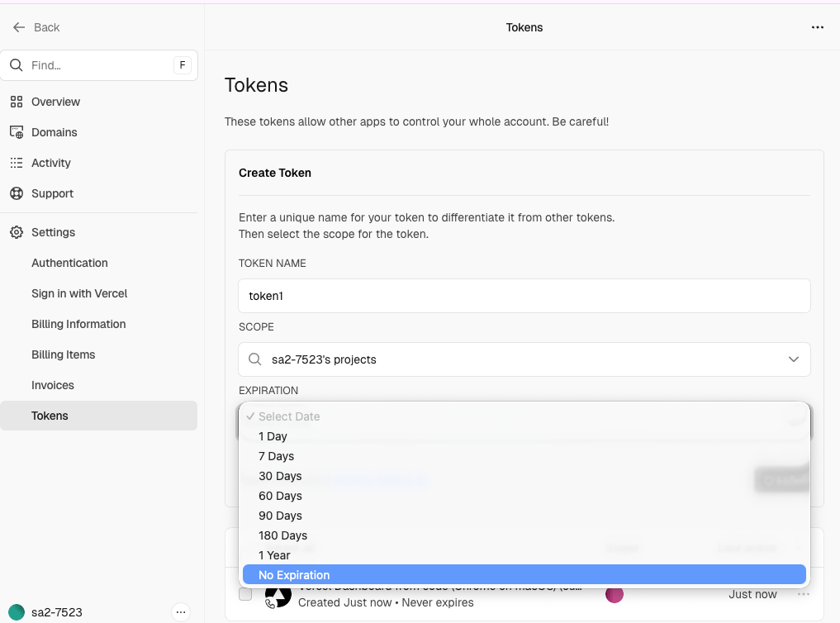Tick the checkbox beside the existing token

click(x=245, y=594)
